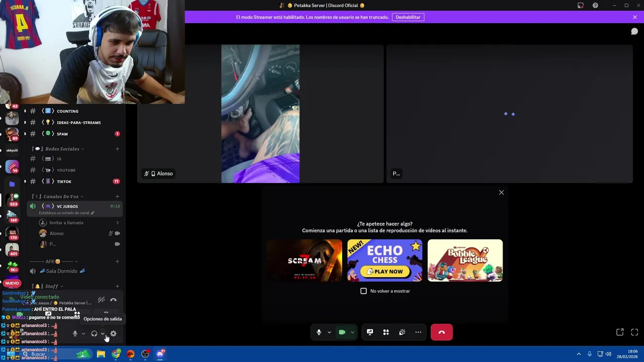Viewport: 644px width, 362px height.
Task: Open input options arrow beside user-panel mic
Action: click(83, 334)
